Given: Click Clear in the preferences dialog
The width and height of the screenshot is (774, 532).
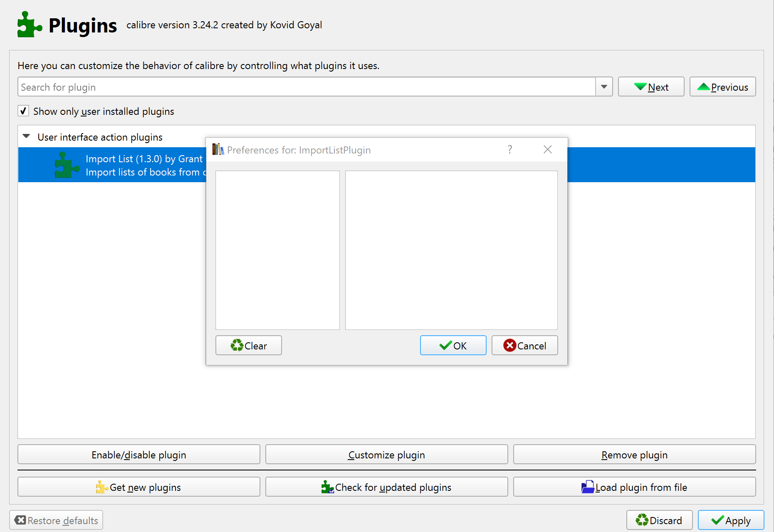Looking at the screenshot, I should (249, 345).
